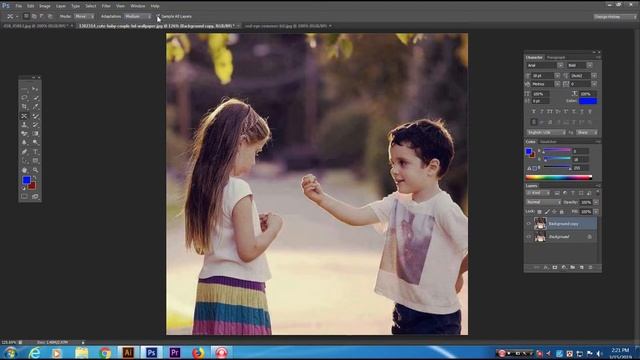Click the Character text color swatch
640x360 pixels.
[588, 101]
